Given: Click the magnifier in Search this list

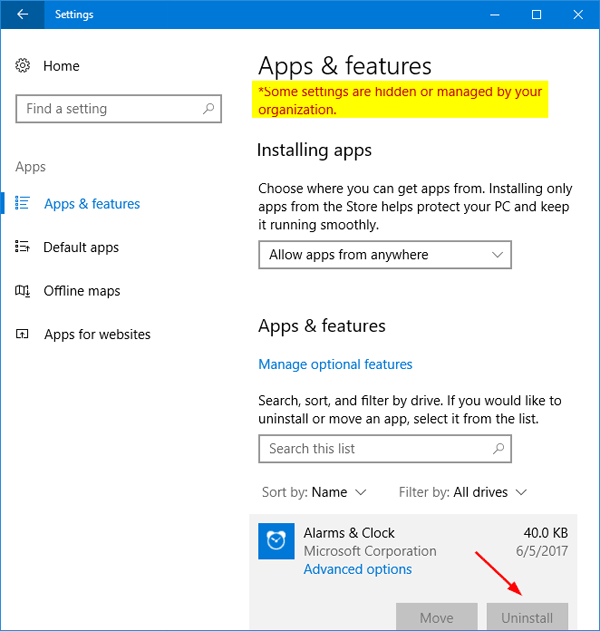Looking at the screenshot, I should click(x=496, y=449).
